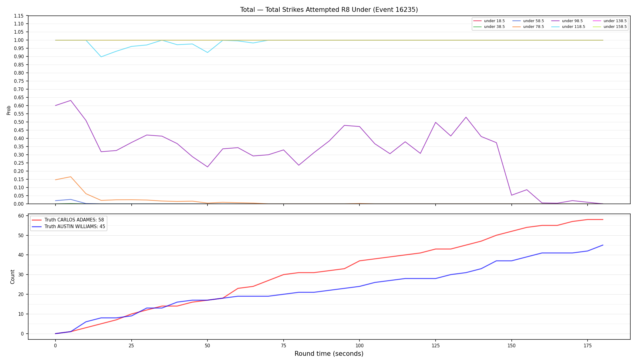Click the 100 tick on x-axis

pyautogui.click(x=359, y=345)
